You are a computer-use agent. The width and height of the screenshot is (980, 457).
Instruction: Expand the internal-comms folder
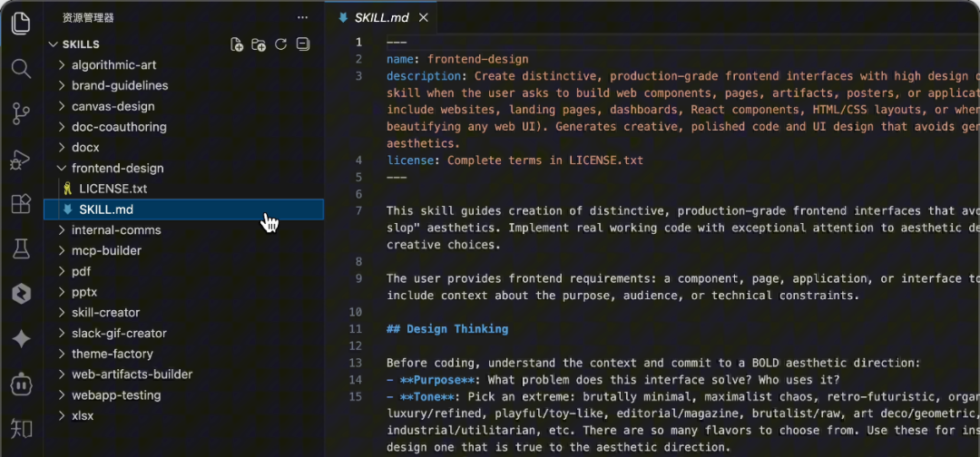[62, 229]
